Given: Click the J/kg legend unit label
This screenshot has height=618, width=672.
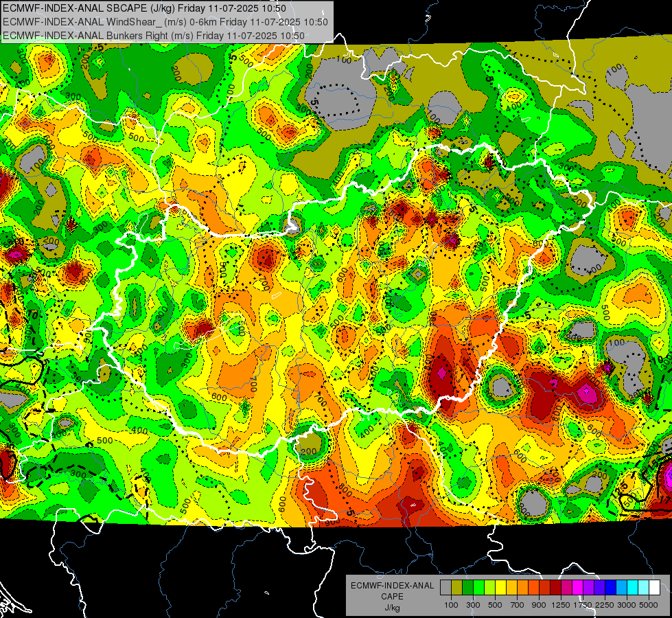Looking at the screenshot, I should 392,608.
